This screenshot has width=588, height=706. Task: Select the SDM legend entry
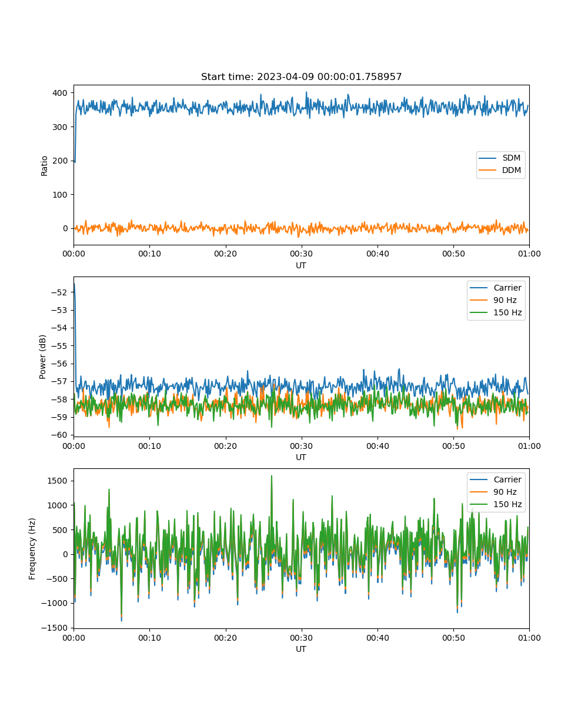pos(500,158)
